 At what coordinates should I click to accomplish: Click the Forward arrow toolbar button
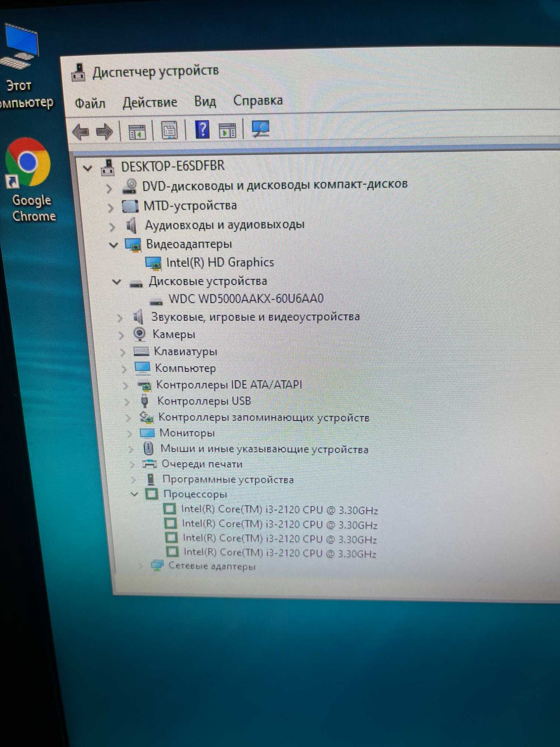[x=105, y=131]
